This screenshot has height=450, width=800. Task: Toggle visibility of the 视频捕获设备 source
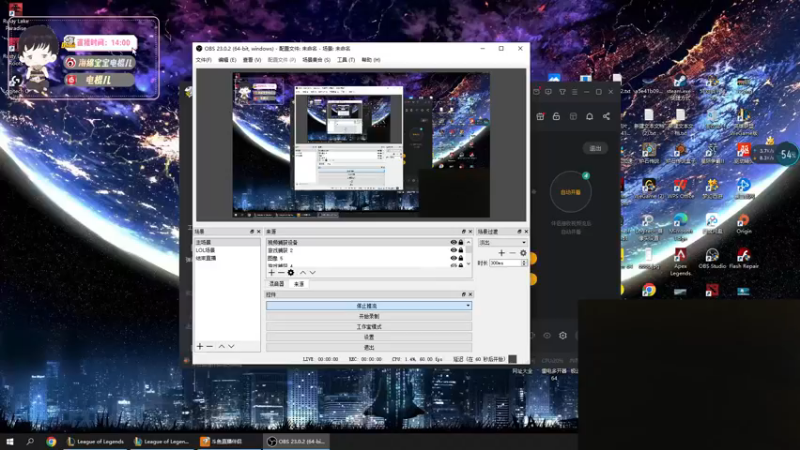(x=453, y=242)
